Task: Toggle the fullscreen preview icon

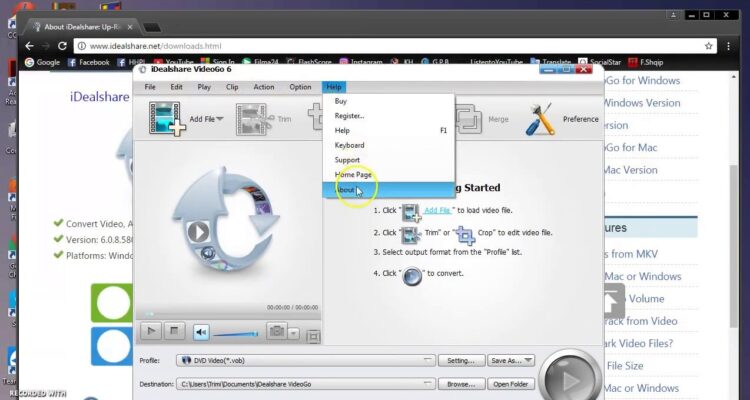Action: (x=313, y=336)
